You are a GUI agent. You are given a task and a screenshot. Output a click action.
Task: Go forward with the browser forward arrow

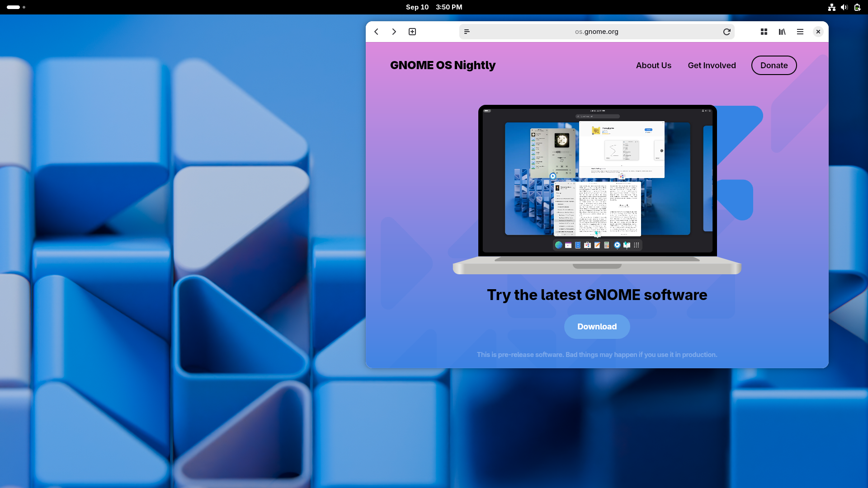394,32
